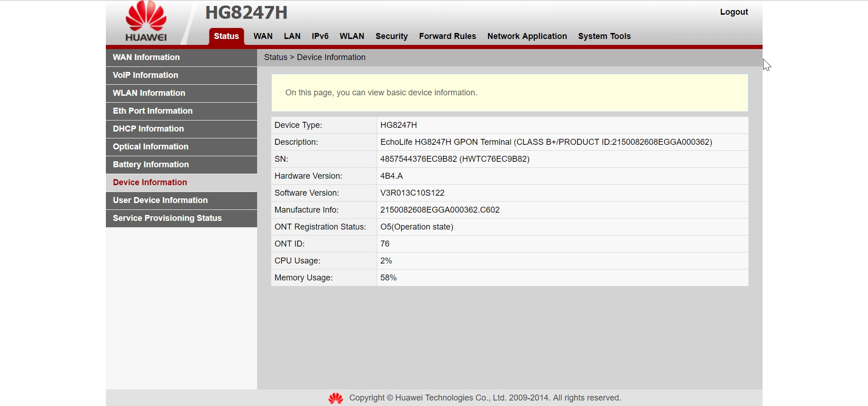Click the Huawei logo in header
The image size is (868, 406).
[146, 21]
